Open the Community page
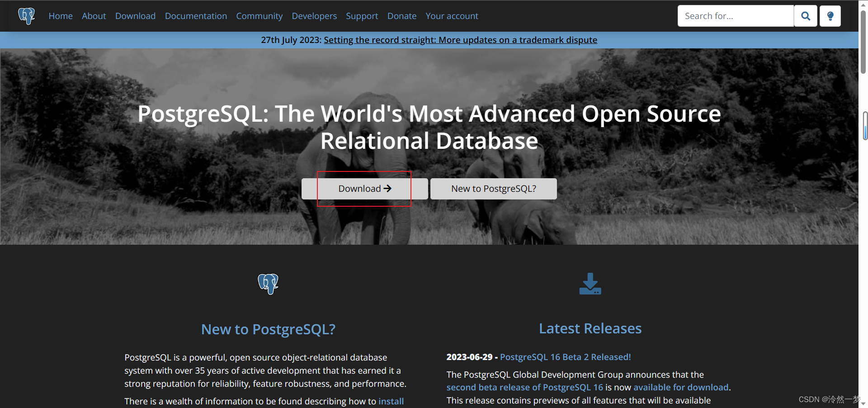This screenshot has width=868, height=408. tap(259, 16)
